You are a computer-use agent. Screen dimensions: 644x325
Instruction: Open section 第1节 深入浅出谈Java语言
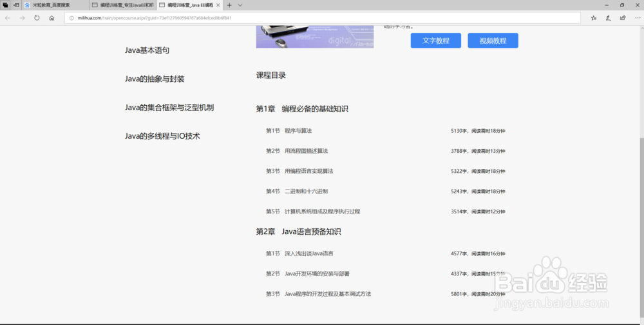pyautogui.click(x=299, y=253)
